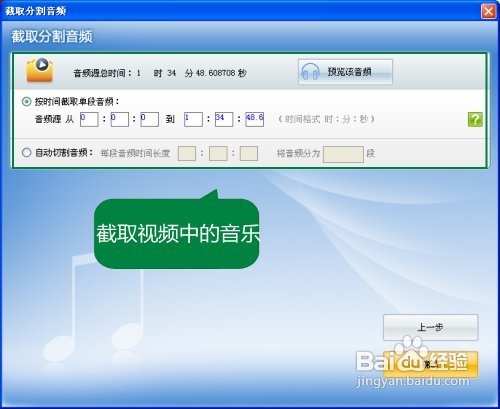This screenshot has height=409, width=500.
Task: Click the 上一步 previous step button
Action: click(431, 327)
